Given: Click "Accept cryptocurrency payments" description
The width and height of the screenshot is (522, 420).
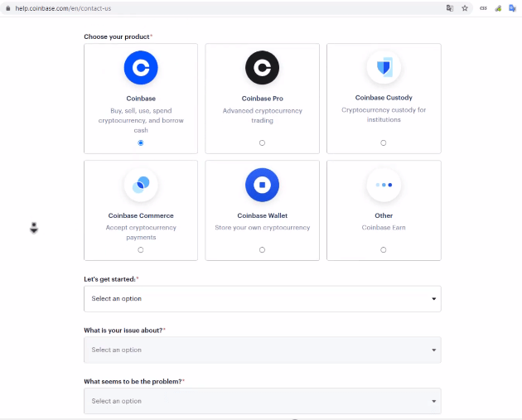Looking at the screenshot, I should pyautogui.click(x=141, y=232).
